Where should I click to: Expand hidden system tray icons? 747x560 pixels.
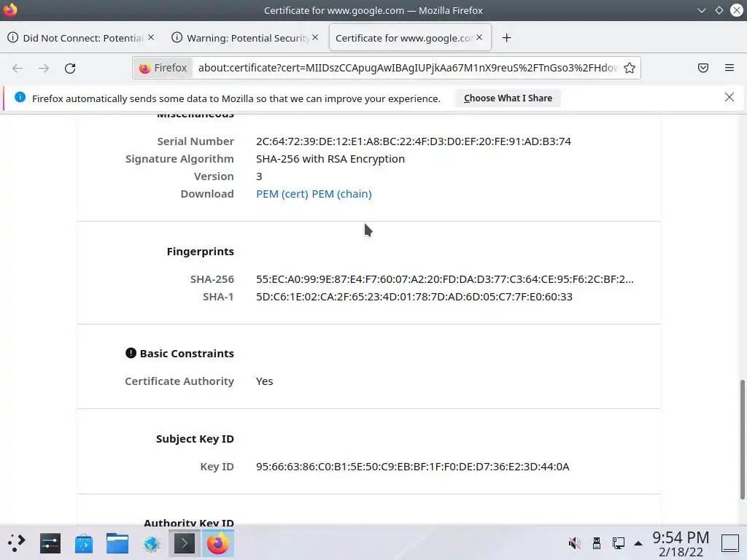[x=638, y=543]
